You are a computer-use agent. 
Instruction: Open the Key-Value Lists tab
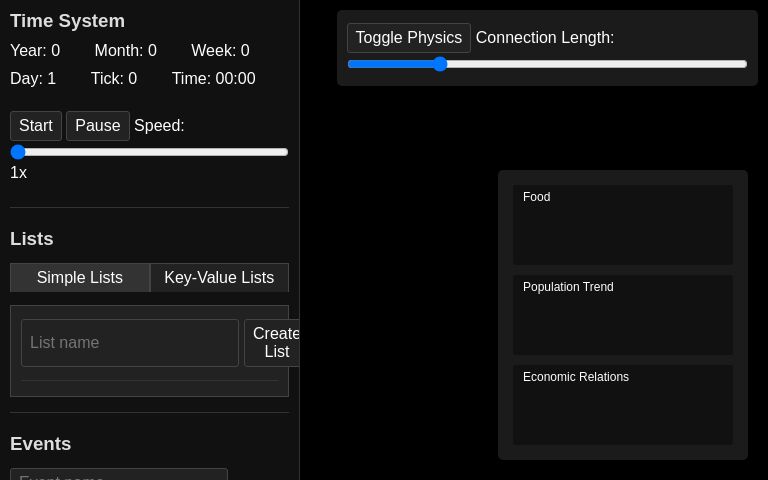[219, 278]
